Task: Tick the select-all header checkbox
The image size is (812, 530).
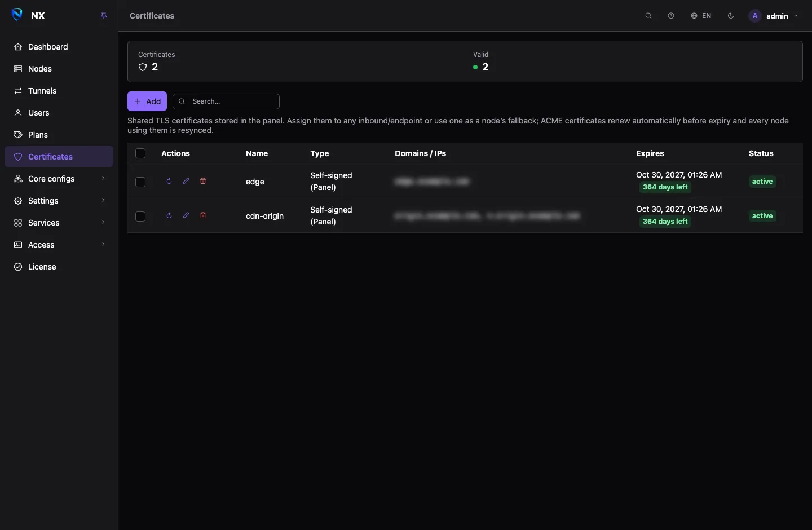Action: click(x=140, y=153)
